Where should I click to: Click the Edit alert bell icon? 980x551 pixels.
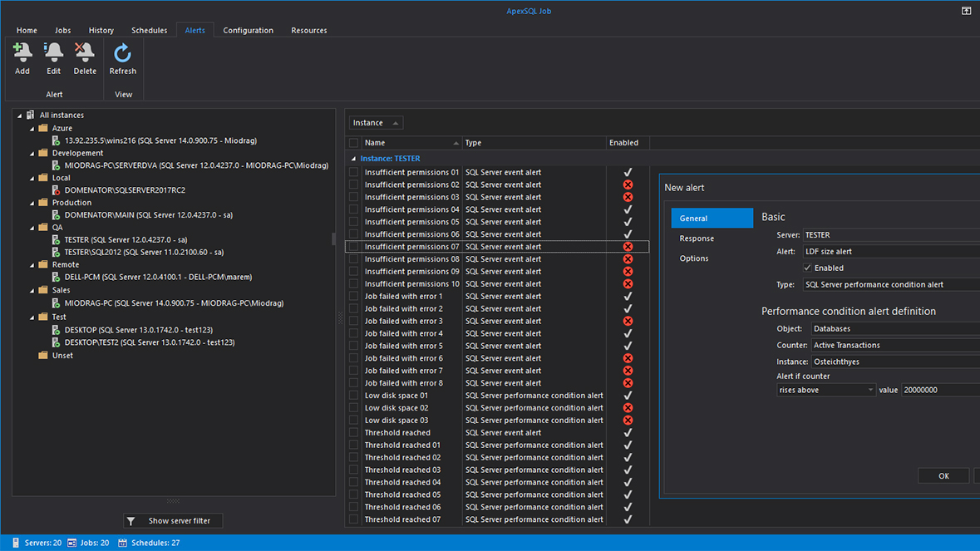coord(53,53)
